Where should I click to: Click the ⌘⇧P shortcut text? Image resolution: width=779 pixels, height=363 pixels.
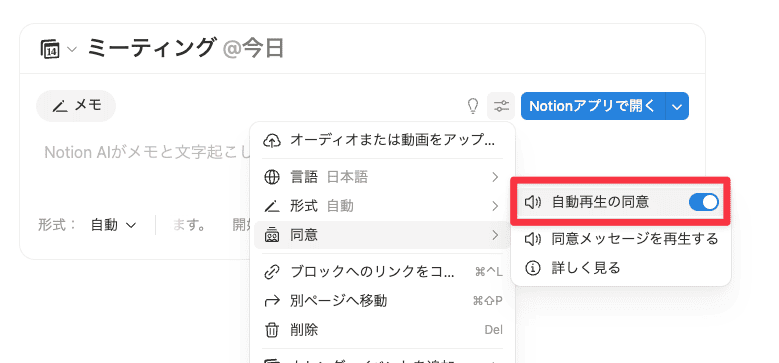487,301
